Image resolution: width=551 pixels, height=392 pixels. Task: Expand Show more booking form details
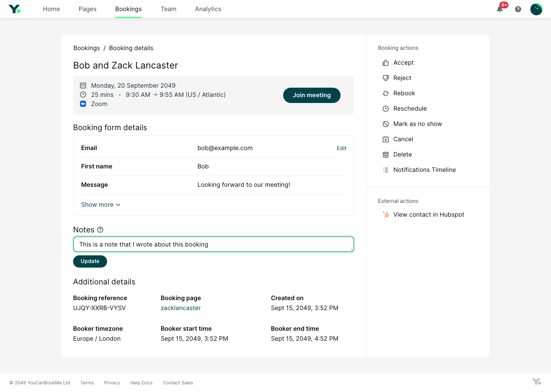pyautogui.click(x=101, y=205)
